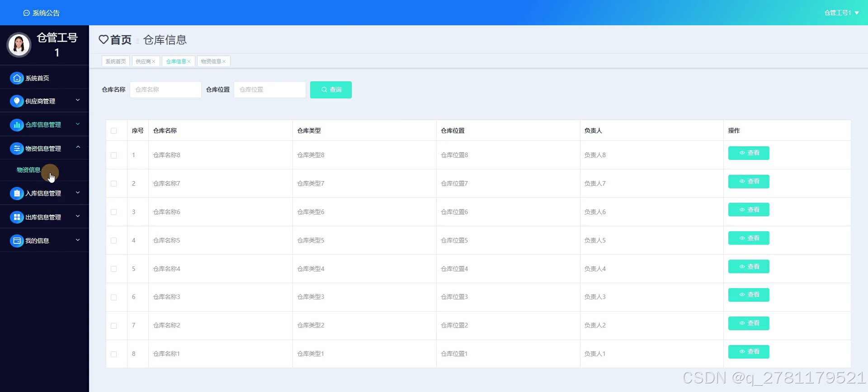Image resolution: width=868 pixels, height=392 pixels.
Task: Switch to the 系统首页 tab
Action: point(116,61)
